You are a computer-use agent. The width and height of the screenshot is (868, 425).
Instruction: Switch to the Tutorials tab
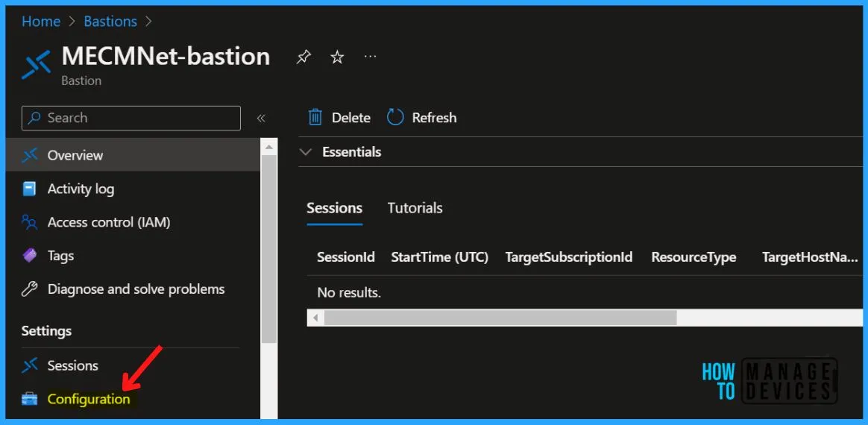pos(415,208)
